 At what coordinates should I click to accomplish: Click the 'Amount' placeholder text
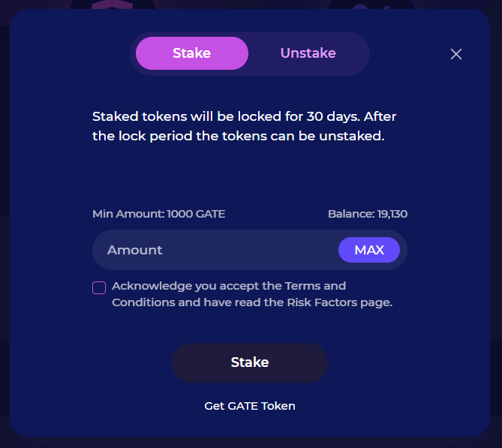[135, 250]
